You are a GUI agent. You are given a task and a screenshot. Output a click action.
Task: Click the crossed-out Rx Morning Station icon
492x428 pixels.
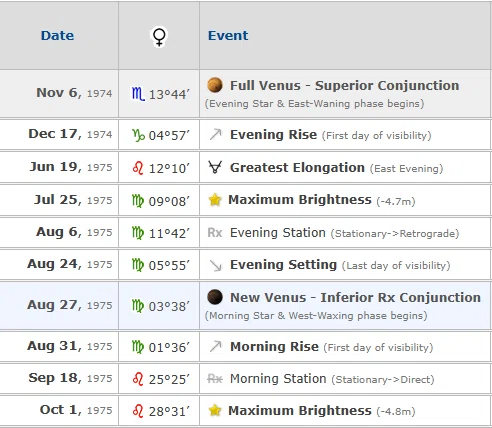point(215,378)
